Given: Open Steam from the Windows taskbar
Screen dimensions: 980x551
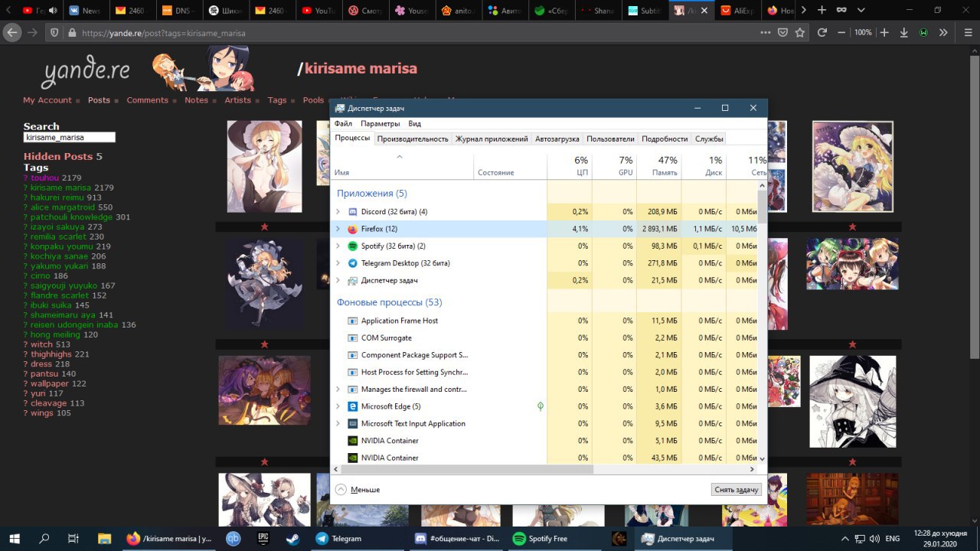Looking at the screenshot, I should pos(292,539).
